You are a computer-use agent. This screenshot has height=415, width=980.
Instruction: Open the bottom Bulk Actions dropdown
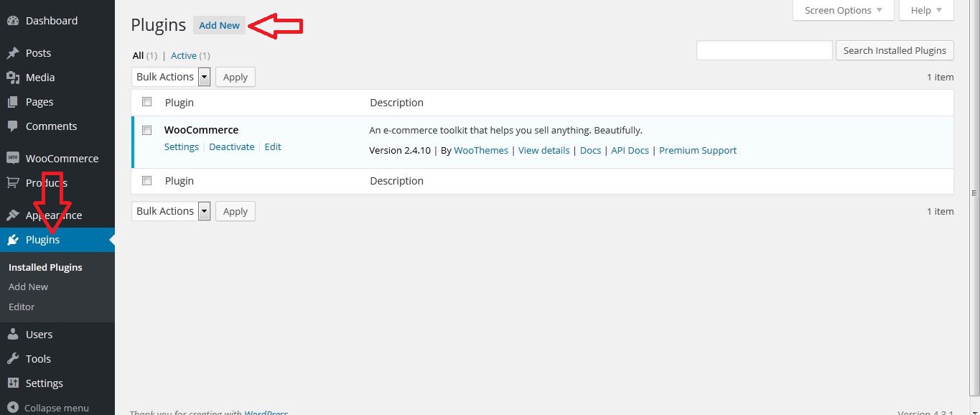[171, 211]
